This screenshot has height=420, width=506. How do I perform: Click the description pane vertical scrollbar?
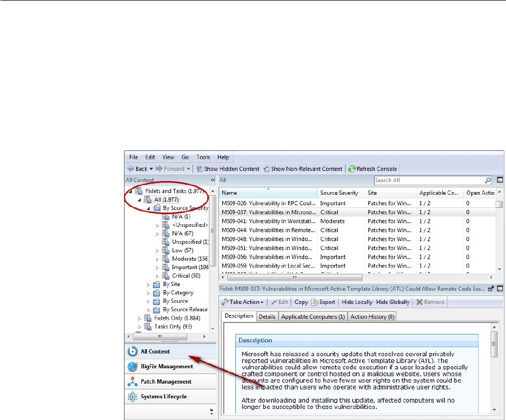494,344
